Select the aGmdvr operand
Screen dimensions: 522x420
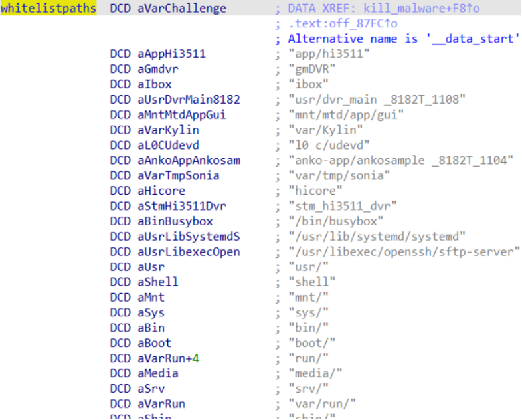click(x=158, y=69)
